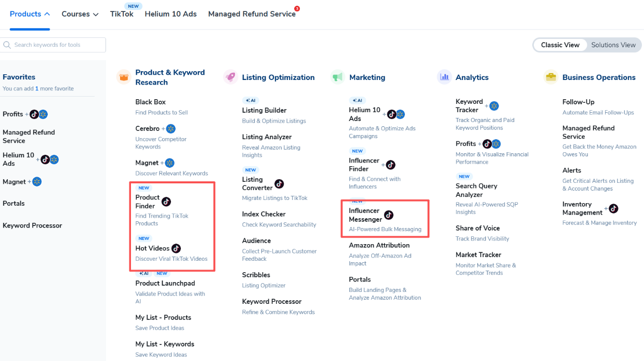Open the TikTok tab in navigation
This screenshot has height=361, width=644.
coord(122,14)
